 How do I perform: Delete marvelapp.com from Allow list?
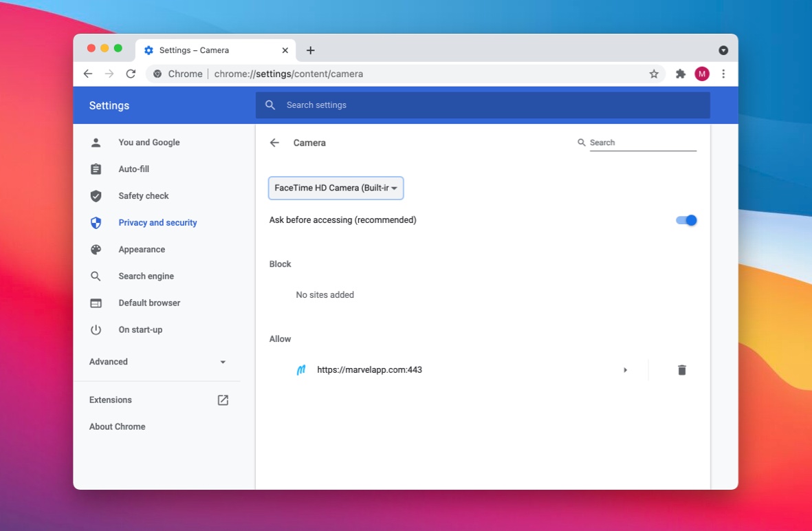point(681,370)
